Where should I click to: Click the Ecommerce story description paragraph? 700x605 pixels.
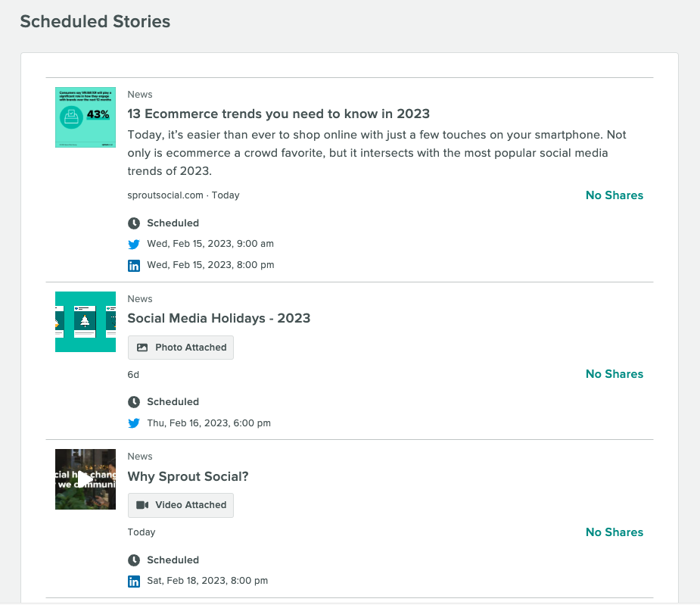point(377,153)
